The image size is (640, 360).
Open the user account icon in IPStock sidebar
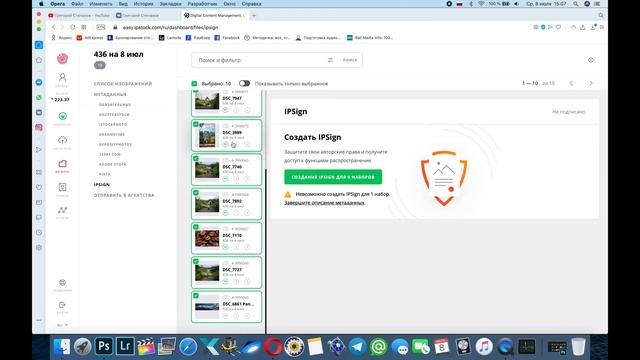coord(62,77)
